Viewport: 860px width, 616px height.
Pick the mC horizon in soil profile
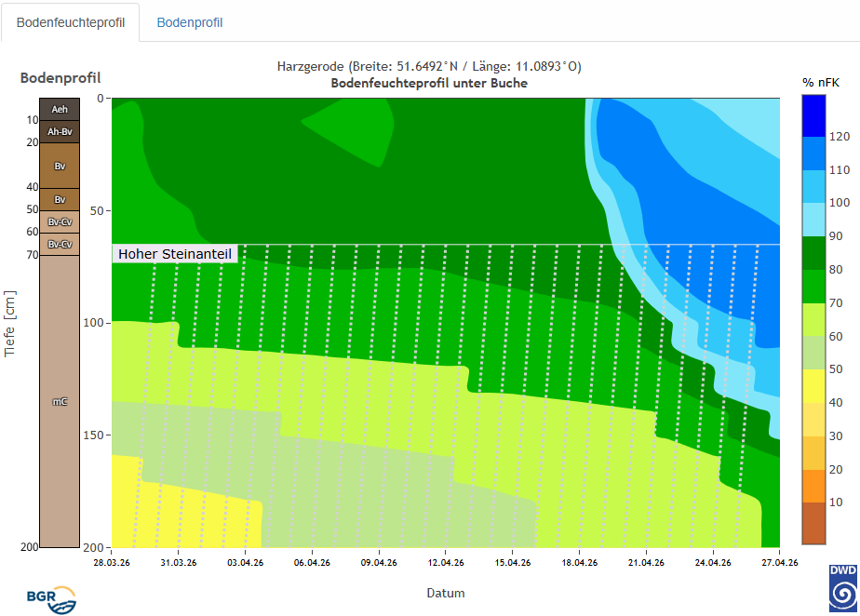click(60, 401)
